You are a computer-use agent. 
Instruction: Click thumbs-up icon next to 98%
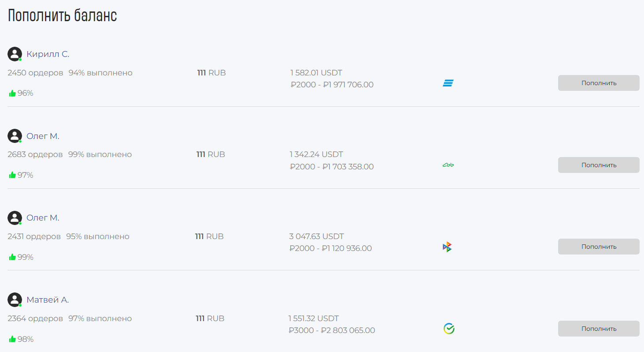click(12, 339)
